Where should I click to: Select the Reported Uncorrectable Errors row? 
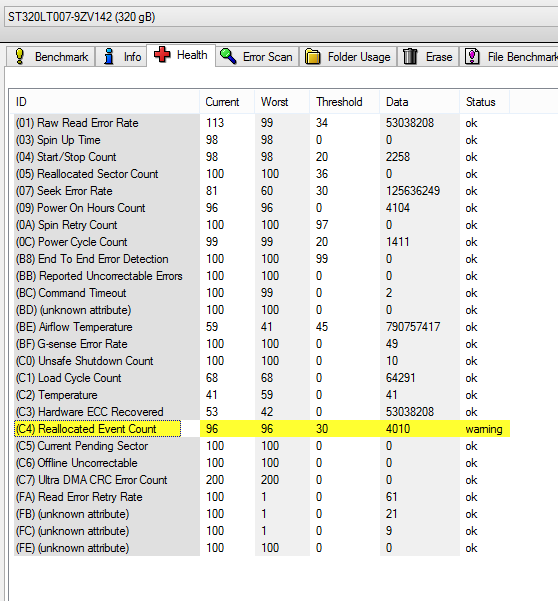(262, 276)
